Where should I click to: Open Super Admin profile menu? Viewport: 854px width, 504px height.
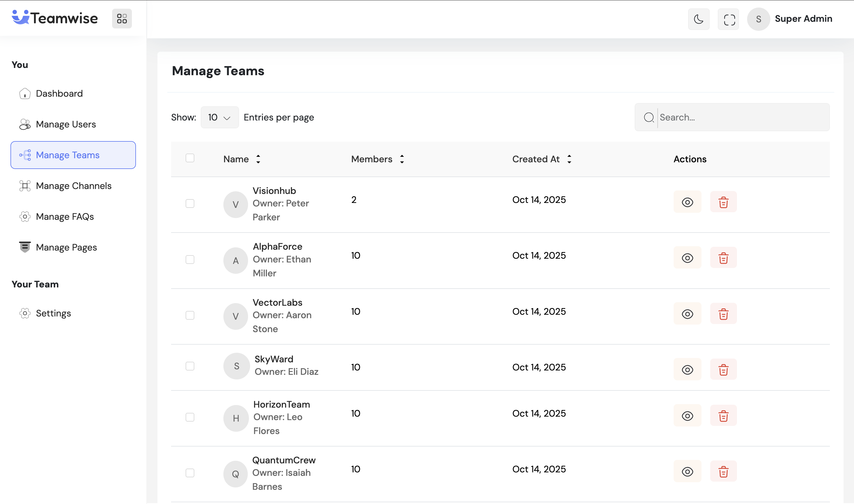[x=790, y=19]
